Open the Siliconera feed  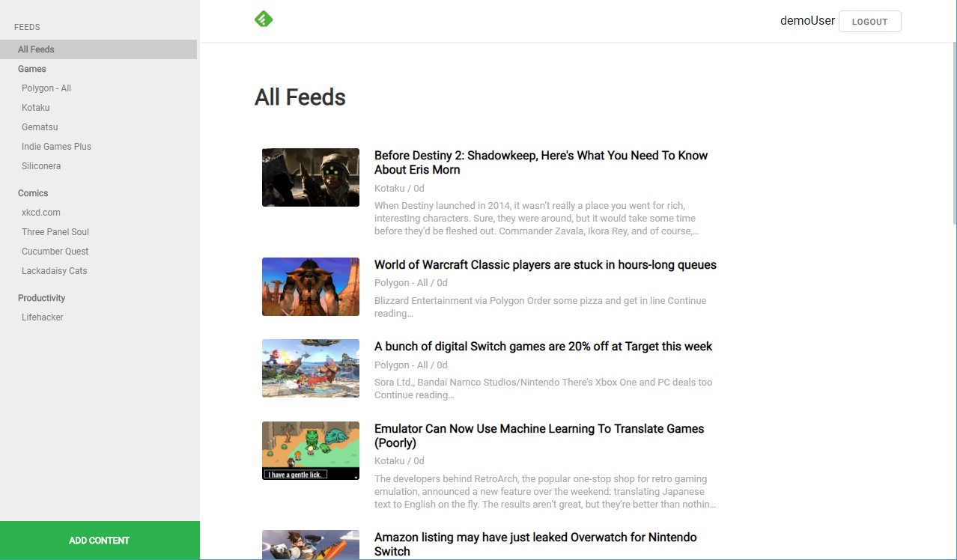(x=41, y=166)
